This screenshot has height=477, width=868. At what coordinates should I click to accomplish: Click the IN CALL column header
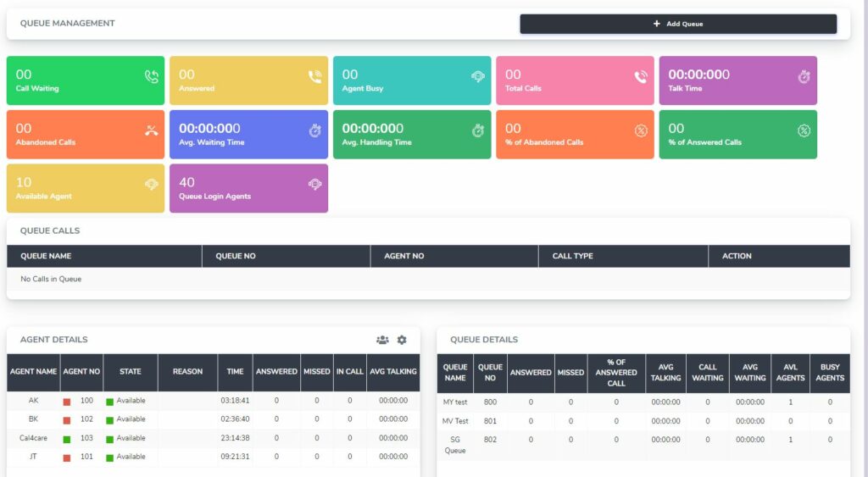click(350, 372)
